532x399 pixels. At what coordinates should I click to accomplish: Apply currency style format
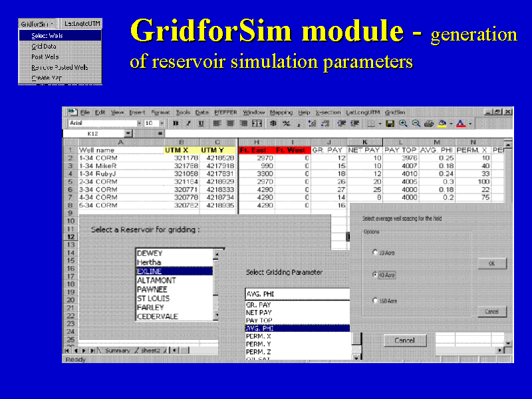click(273, 124)
